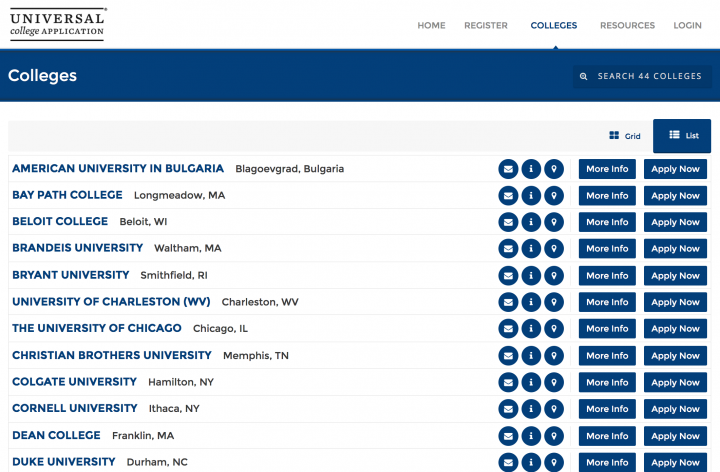The width and height of the screenshot is (720, 472).
Task: Click More Info for Dean College
Action: point(607,436)
